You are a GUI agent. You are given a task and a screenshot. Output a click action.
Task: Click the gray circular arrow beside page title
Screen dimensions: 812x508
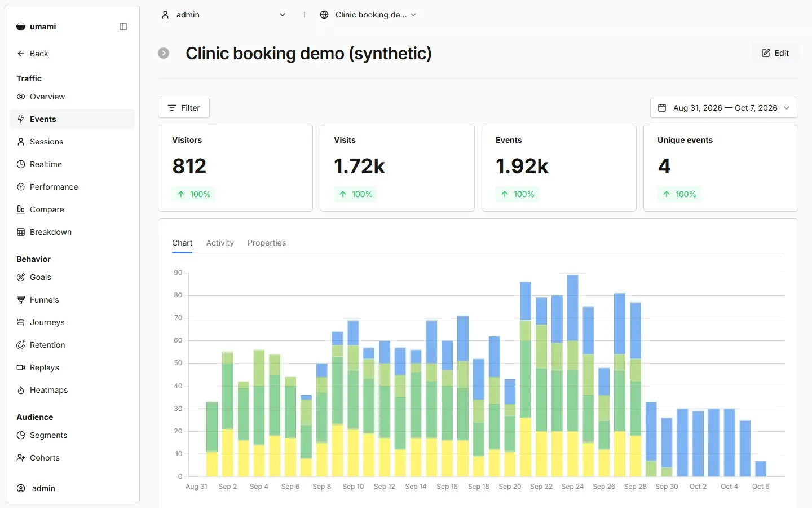click(164, 53)
